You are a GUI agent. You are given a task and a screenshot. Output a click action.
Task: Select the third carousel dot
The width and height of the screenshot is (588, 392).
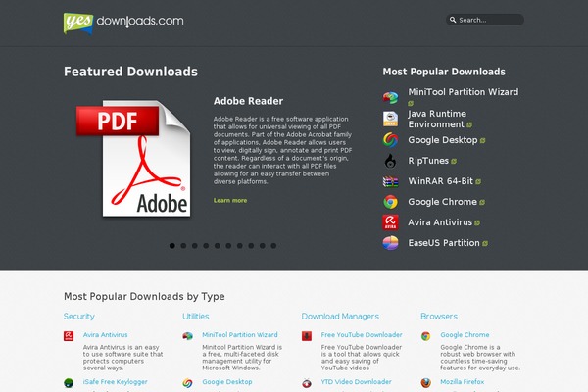click(195, 246)
